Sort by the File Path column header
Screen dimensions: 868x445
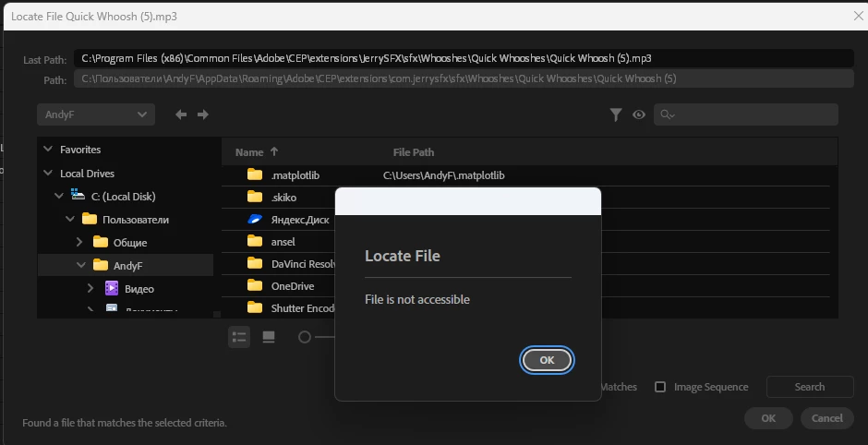tap(414, 152)
